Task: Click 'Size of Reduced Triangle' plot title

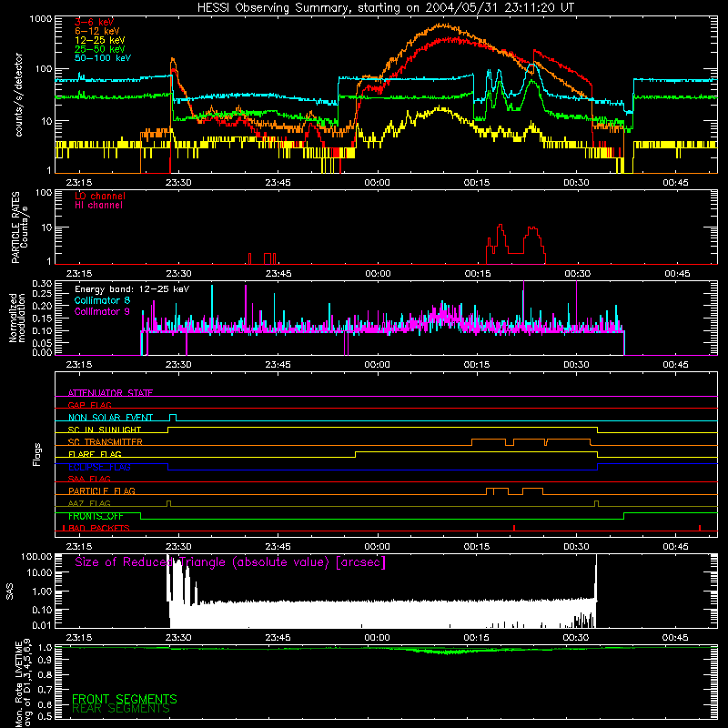Action: pos(230,562)
